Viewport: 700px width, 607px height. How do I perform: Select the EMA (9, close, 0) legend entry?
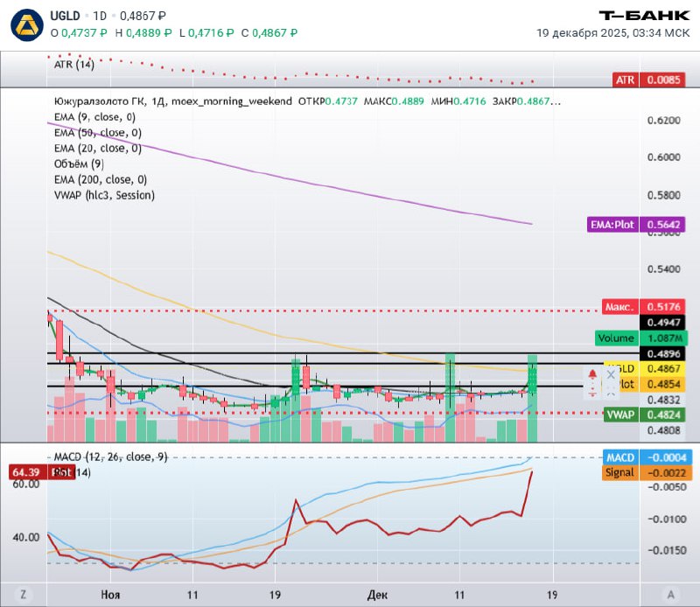[x=94, y=117]
